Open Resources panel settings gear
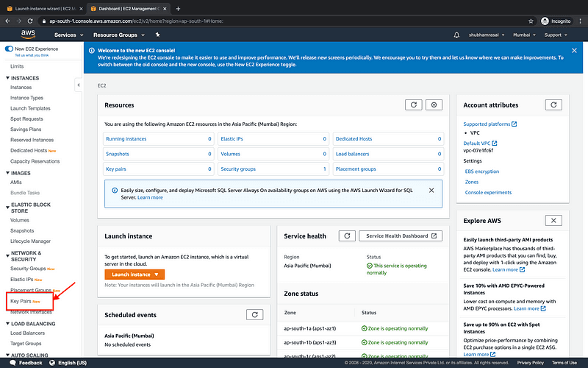 434,105
